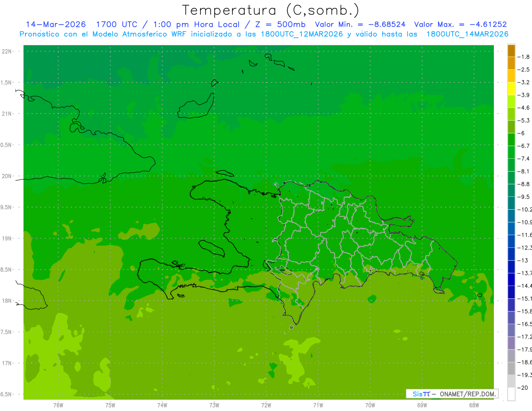Screen dimensions: 532x411
Task: Click Gonâve Island outline on the map
Action: (212, 248)
